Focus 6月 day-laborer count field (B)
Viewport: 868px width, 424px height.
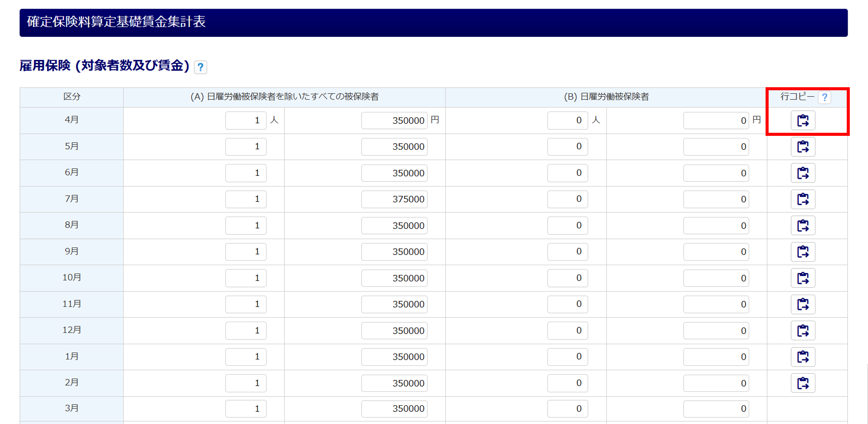pyautogui.click(x=568, y=173)
